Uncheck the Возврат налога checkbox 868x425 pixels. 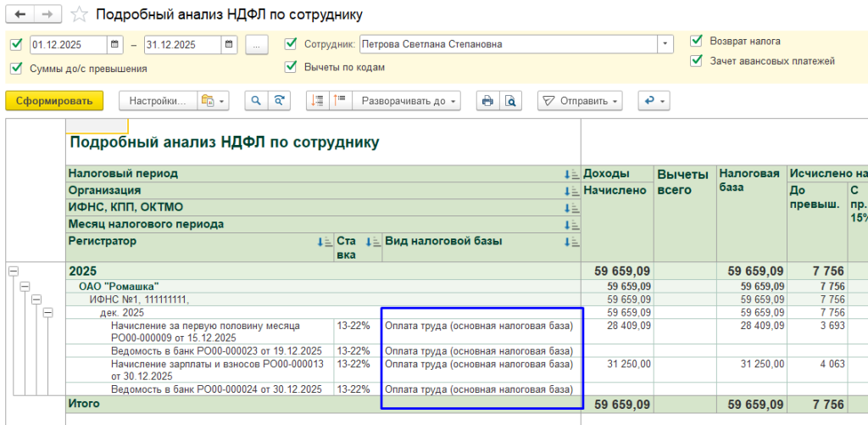click(x=697, y=41)
